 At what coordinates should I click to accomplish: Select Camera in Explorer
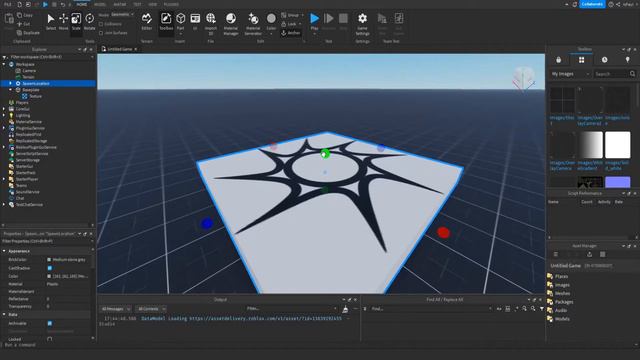point(29,71)
